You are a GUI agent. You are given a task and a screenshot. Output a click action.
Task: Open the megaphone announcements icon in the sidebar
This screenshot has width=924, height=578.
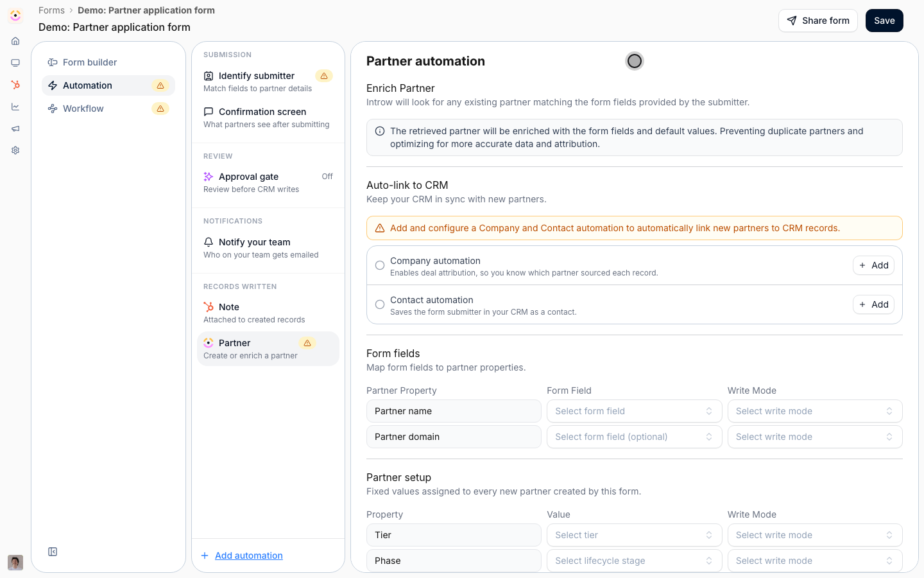15,128
